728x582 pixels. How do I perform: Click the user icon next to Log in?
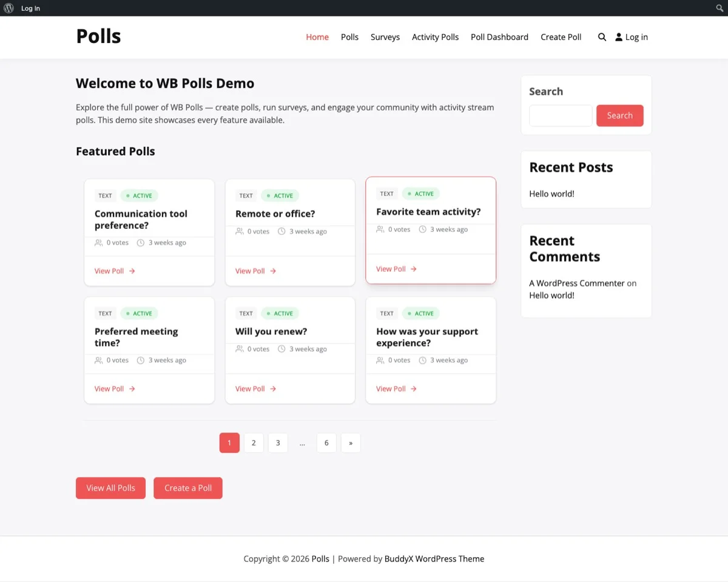[x=618, y=37]
